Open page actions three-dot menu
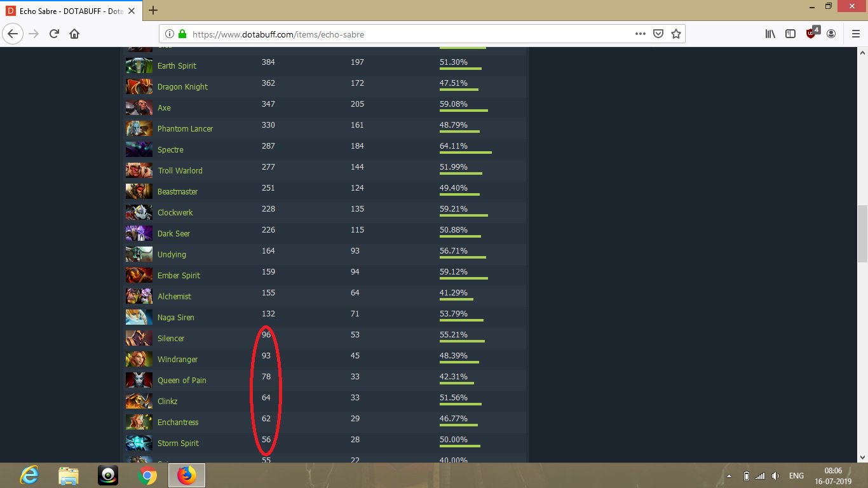Viewport: 868px width, 488px height. [x=641, y=34]
